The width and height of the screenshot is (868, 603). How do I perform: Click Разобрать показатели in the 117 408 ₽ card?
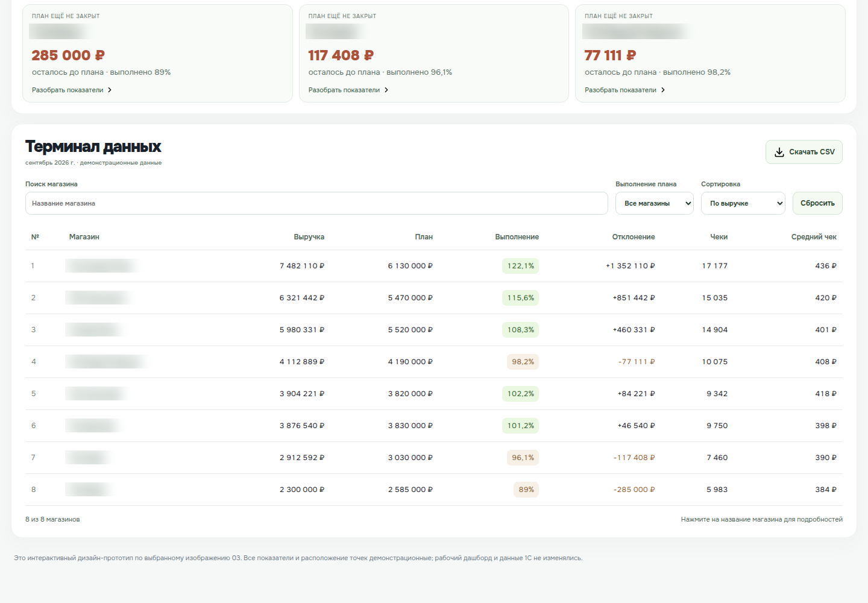tap(344, 90)
